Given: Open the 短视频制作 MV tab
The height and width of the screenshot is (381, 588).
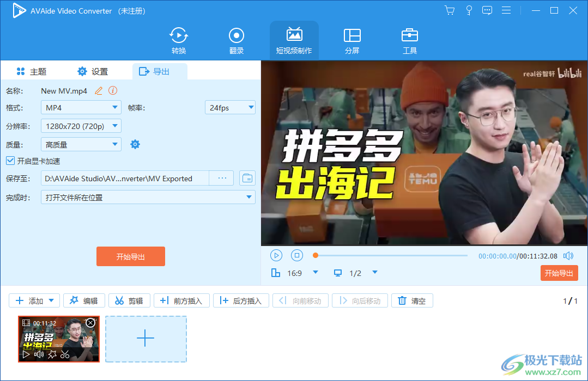Looking at the screenshot, I should click(x=294, y=40).
